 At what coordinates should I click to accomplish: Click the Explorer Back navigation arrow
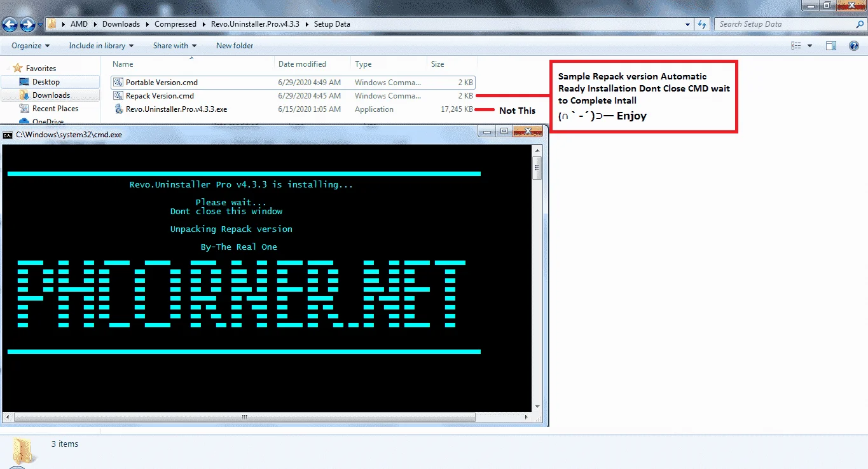(10, 24)
